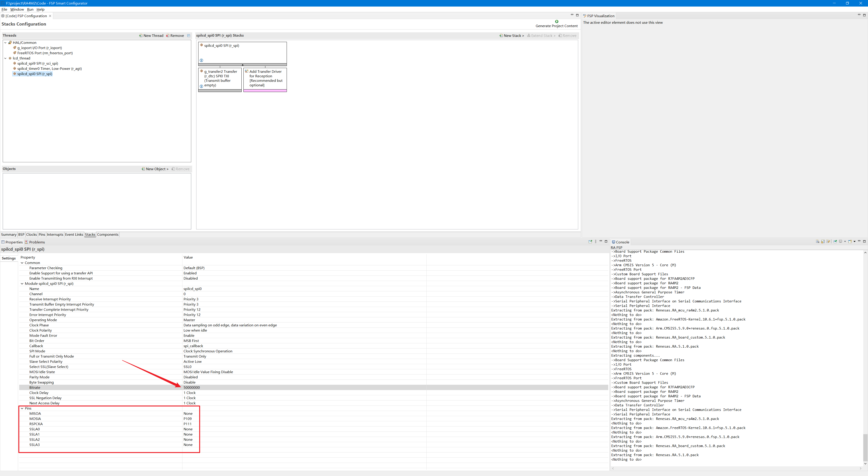Collapse the Module spilcd_spi0 SPI property group
The height and width of the screenshot is (476, 868).
[x=22, y=284]
